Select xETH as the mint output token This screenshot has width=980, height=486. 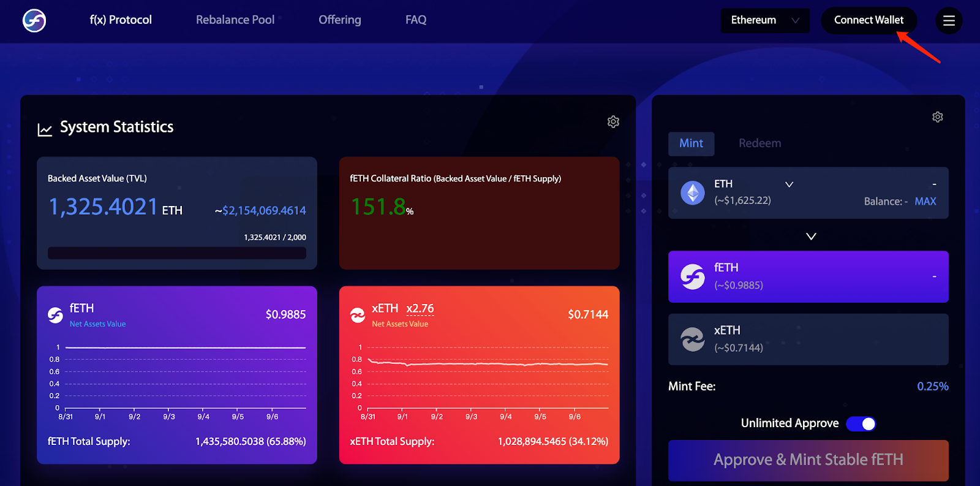(x=809, y=340)
